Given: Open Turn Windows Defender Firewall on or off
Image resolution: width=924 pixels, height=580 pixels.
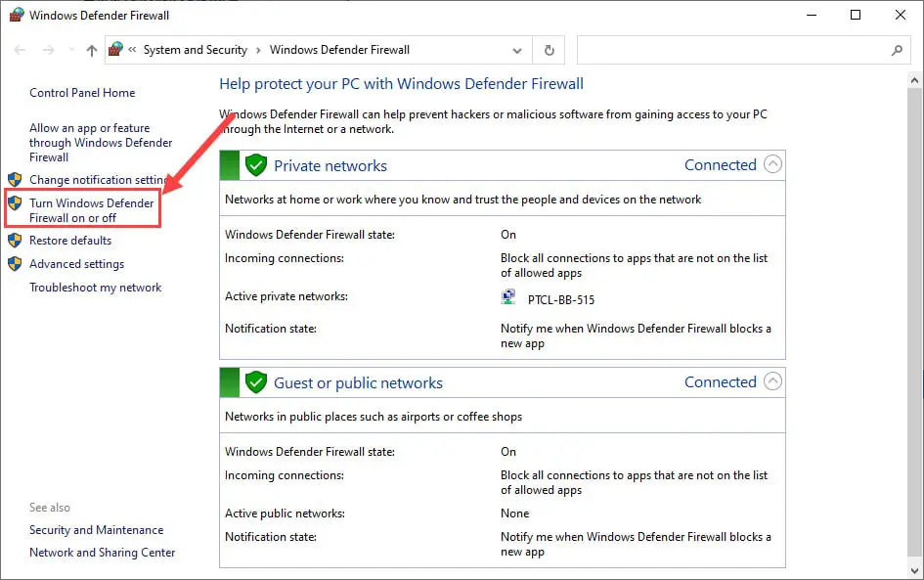Looking at the screenshot, I should point(91,210).
